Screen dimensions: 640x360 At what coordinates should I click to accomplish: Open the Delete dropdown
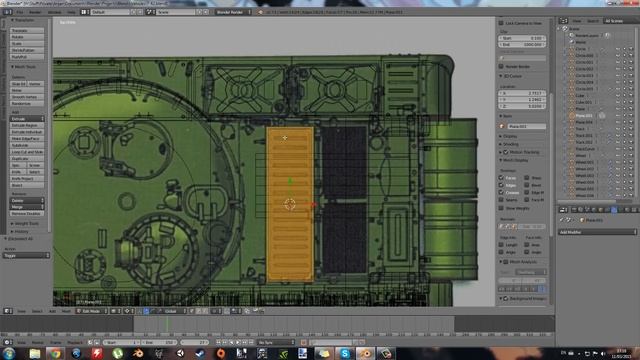pos(27,200)
